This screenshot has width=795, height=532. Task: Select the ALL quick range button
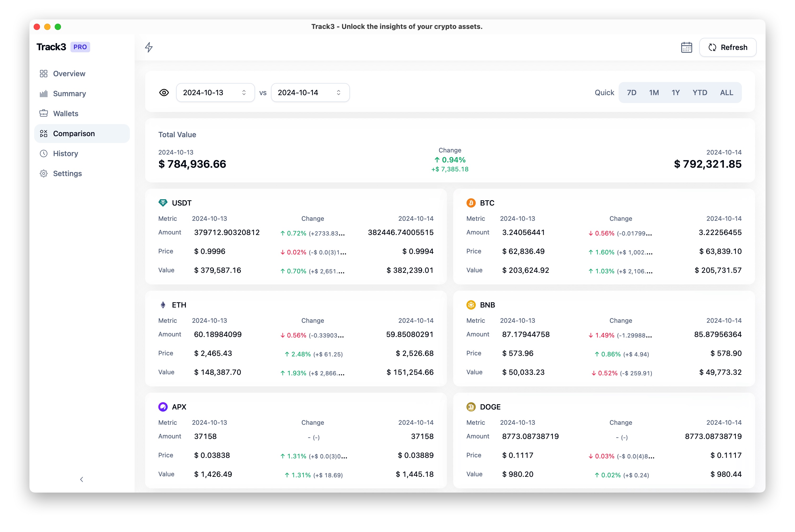point(726,93)
